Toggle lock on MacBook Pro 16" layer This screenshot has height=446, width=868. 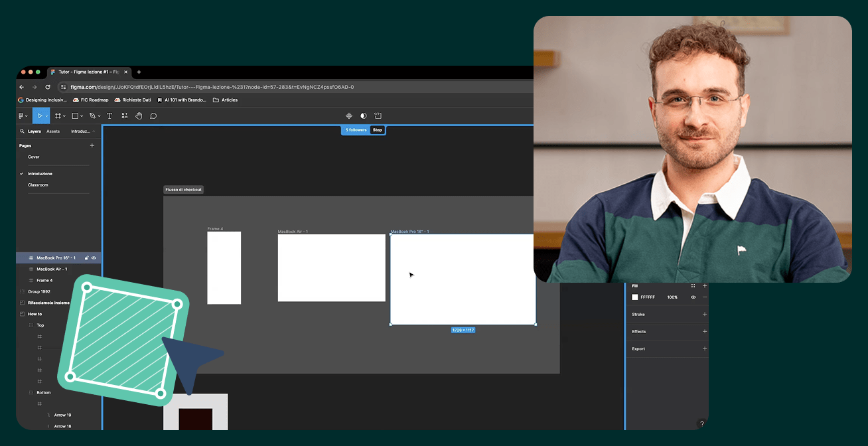tap(87, 258)
